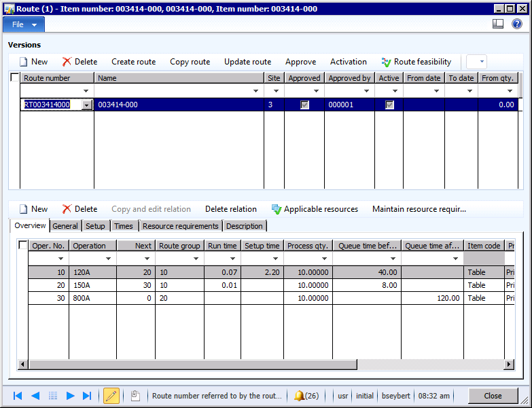Open notifications bell showing 26 alerts

306,396
